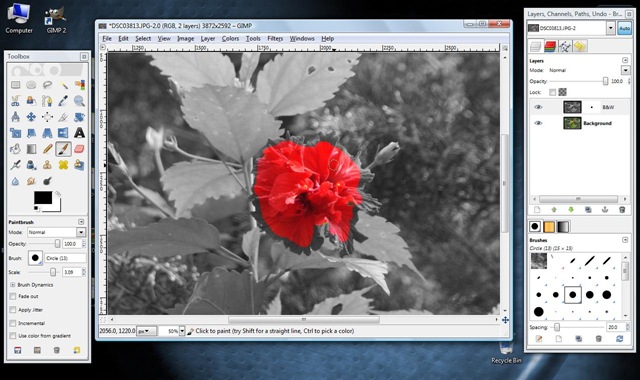Lower layer with green down arrow

click(571, 209)
